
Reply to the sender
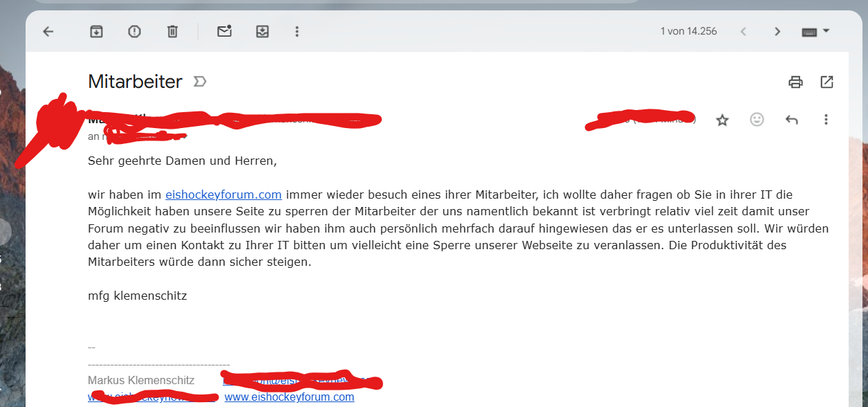coord(792,120)
